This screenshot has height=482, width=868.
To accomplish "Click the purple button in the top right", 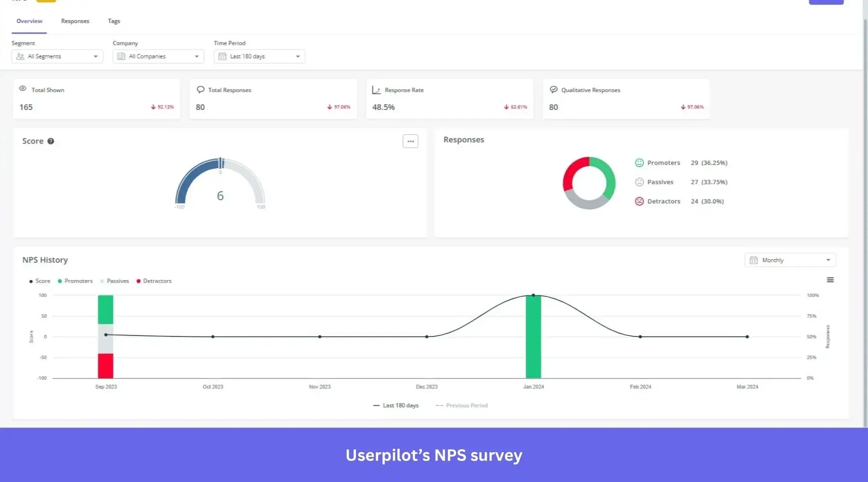I will coord(826,2).
